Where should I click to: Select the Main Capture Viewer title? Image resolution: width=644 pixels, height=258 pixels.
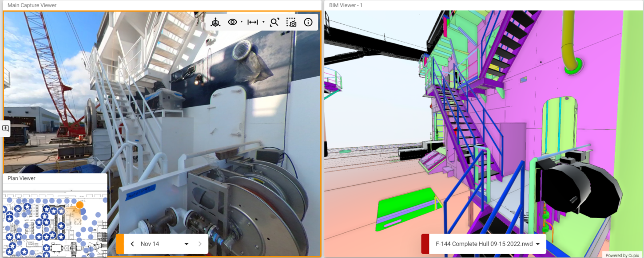point(32,5)
